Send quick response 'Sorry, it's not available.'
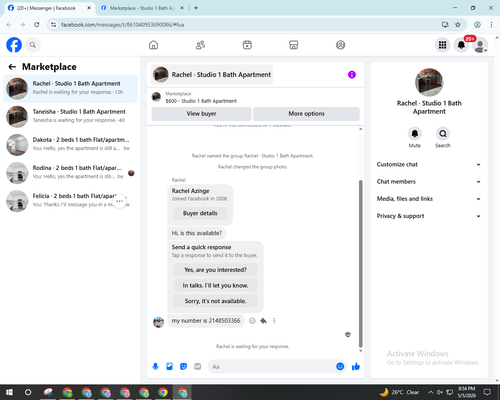 click(x=215, y=301)
